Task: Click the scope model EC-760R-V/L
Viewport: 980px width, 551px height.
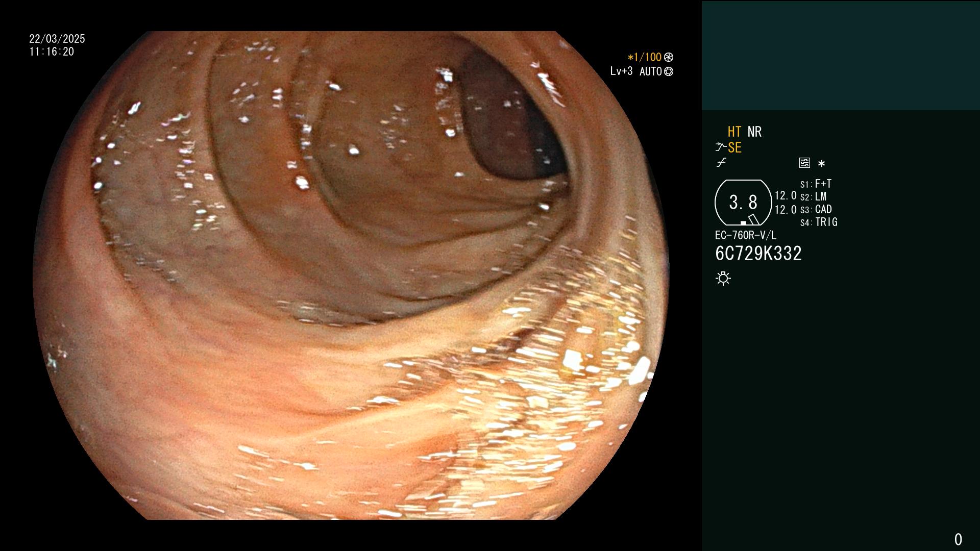Action: (x=745, y=235)
